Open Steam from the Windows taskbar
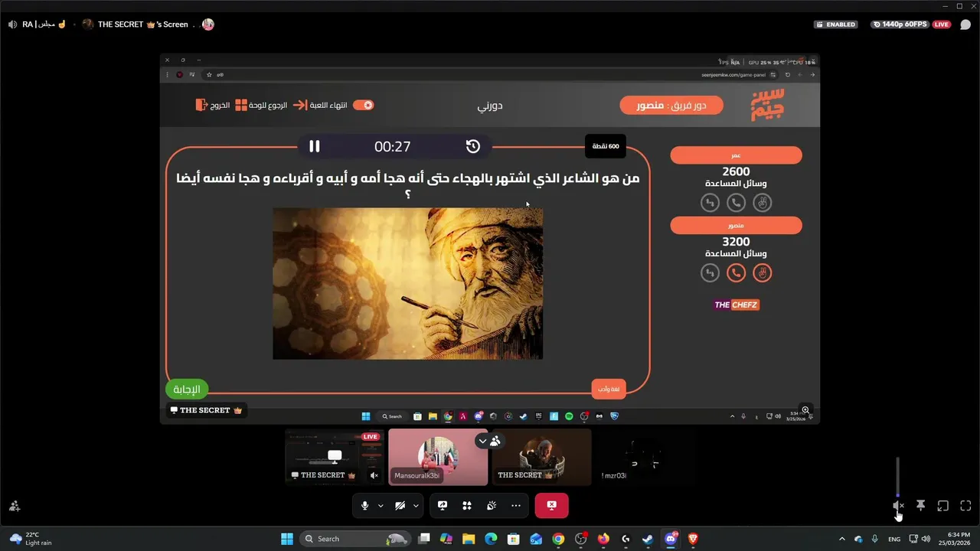The image size is (980, 551). coord(648,539)
